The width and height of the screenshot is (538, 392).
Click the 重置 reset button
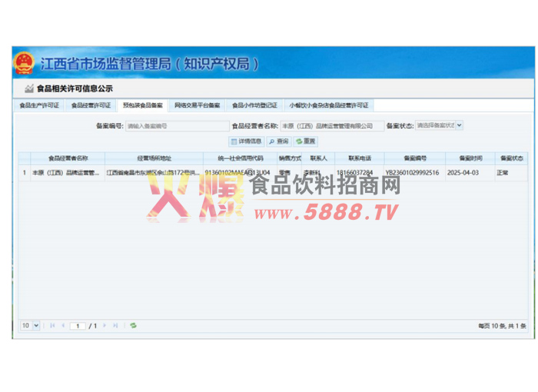[306, 141]
